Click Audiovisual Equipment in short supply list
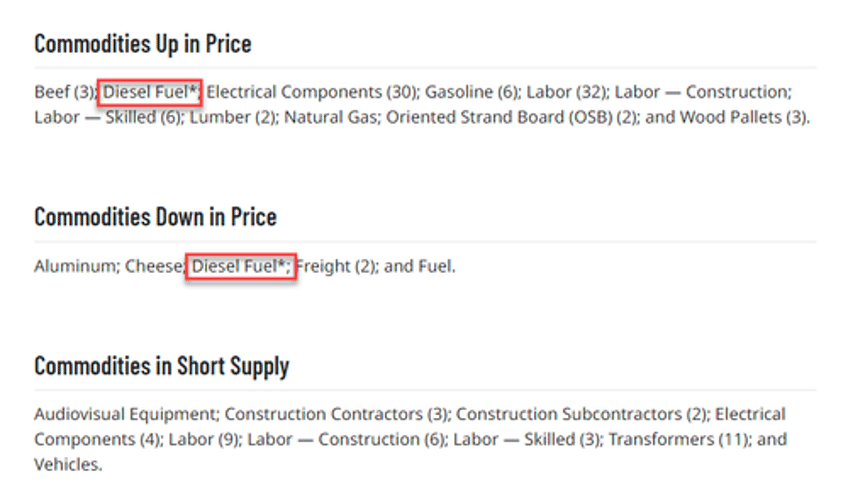This screenshot has width=848, height=486. pos(125,414)
